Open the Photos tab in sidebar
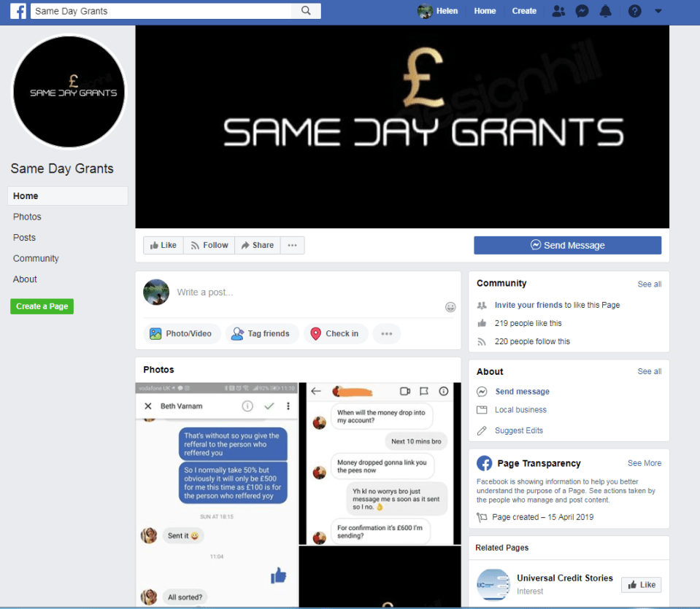Image resolution: width=700 pixels, height=609 pixels. pos(27,217)
